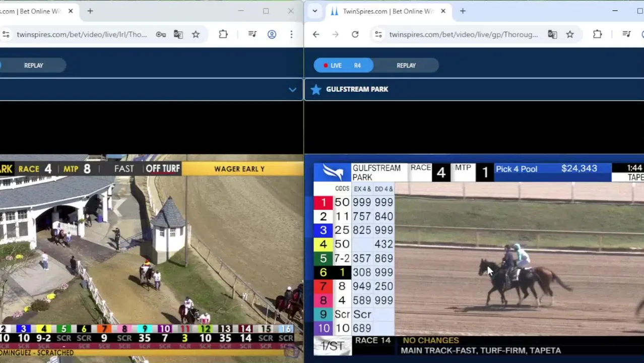The height and width of the screenshot is (363, 644).
Task: Open extensions puzzle icon in left window
Action: click(223, 34)
